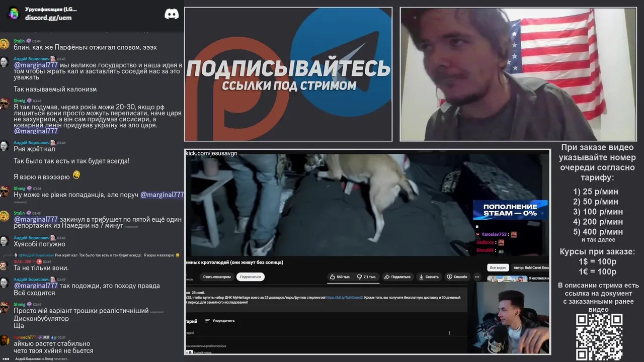The height and width of the screenshot is (362, 644).
Task: Click Stalin's avatar on the 03:49 message
Action: [x=5, y=216]
